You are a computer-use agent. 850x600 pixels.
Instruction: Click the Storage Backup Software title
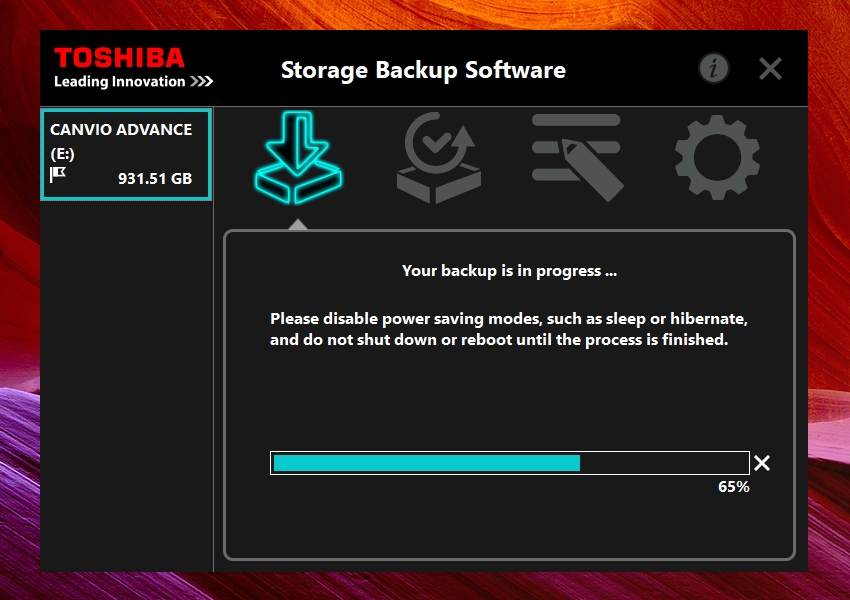click(x=423, y=70)
